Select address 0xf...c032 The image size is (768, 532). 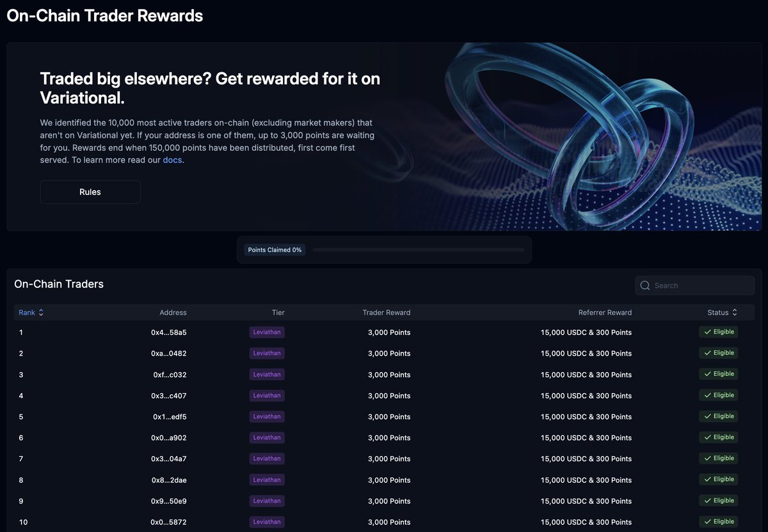170,375
